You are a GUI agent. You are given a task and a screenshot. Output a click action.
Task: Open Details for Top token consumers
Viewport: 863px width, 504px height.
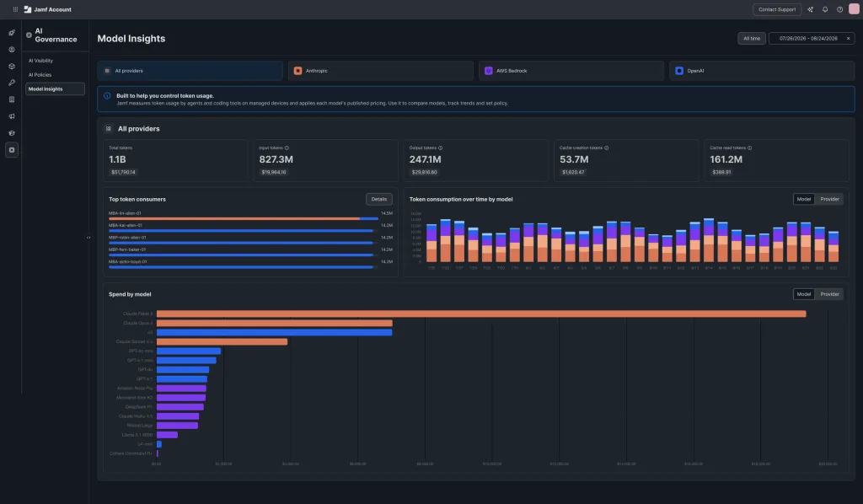click(378, 199)
